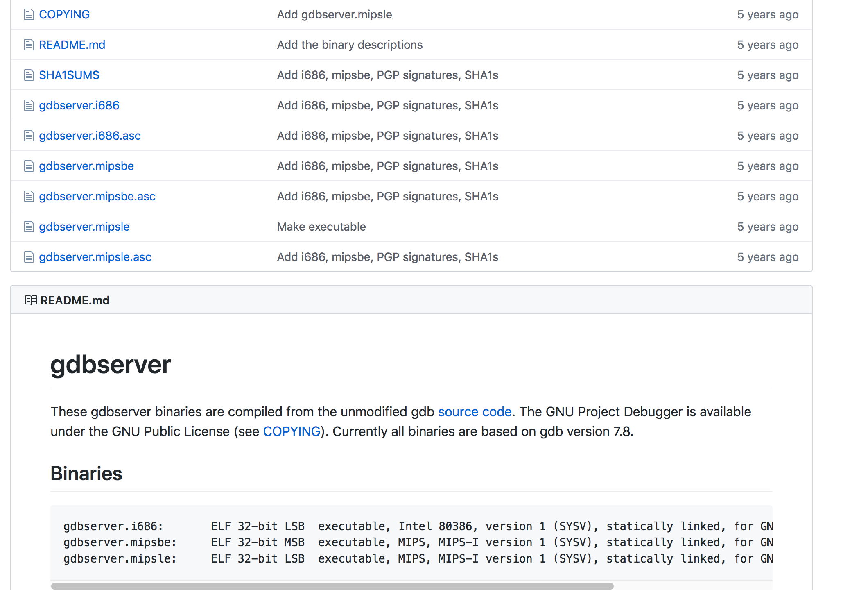The width and height of the screenshot is (868, 590).
Task: Click the file icon beside gdbserver.mipsle.asc
Action: (x=29, y=257)
